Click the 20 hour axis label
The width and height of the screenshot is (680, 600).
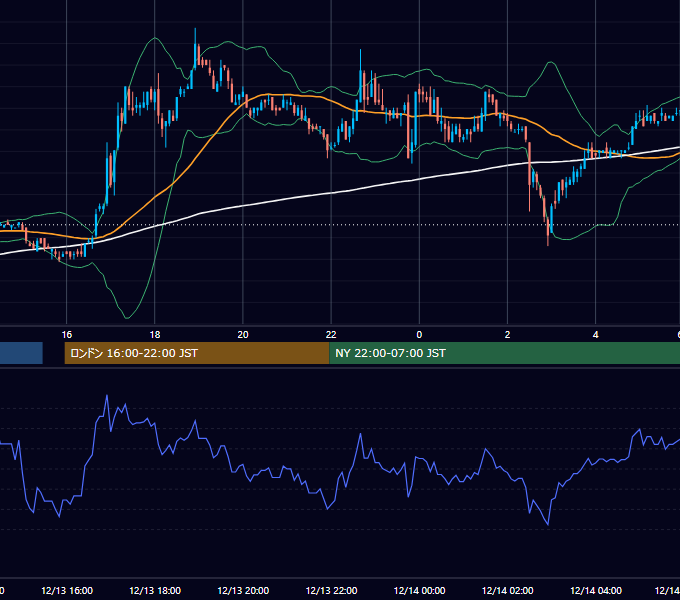(x=243, y=335)
